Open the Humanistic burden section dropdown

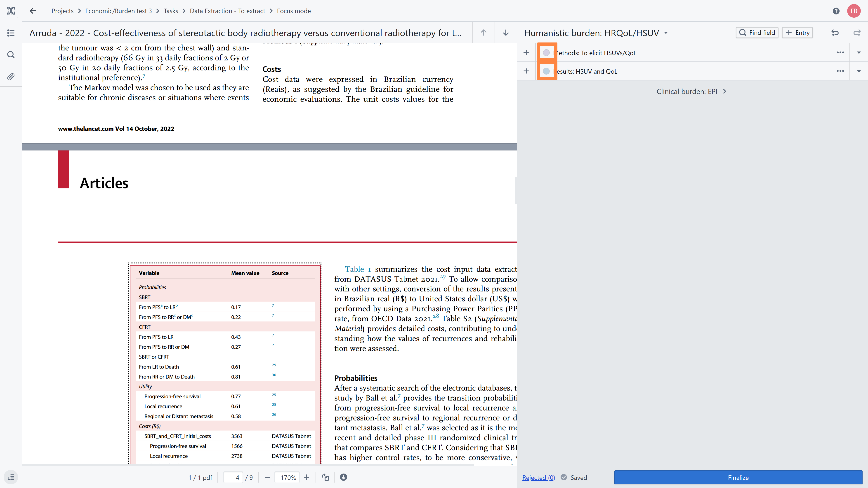coord(666,33)
